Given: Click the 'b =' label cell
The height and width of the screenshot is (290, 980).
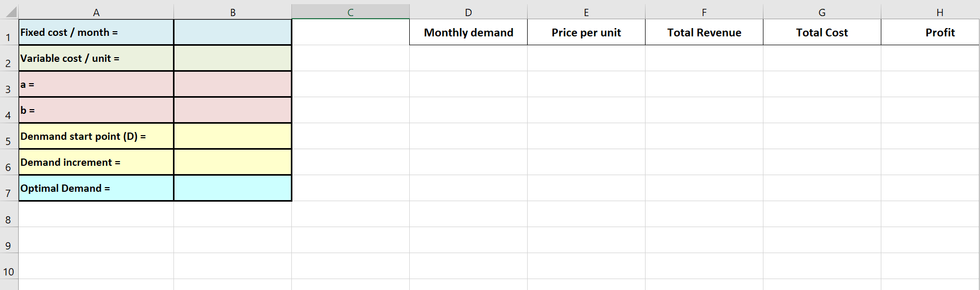Looking at the screenshot, I should point(96,110).
